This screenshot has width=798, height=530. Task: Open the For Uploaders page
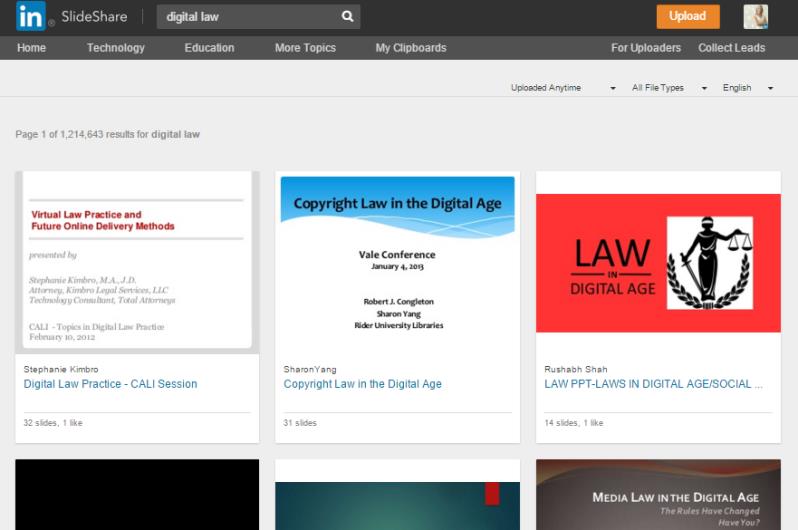(x=646, y=48)
